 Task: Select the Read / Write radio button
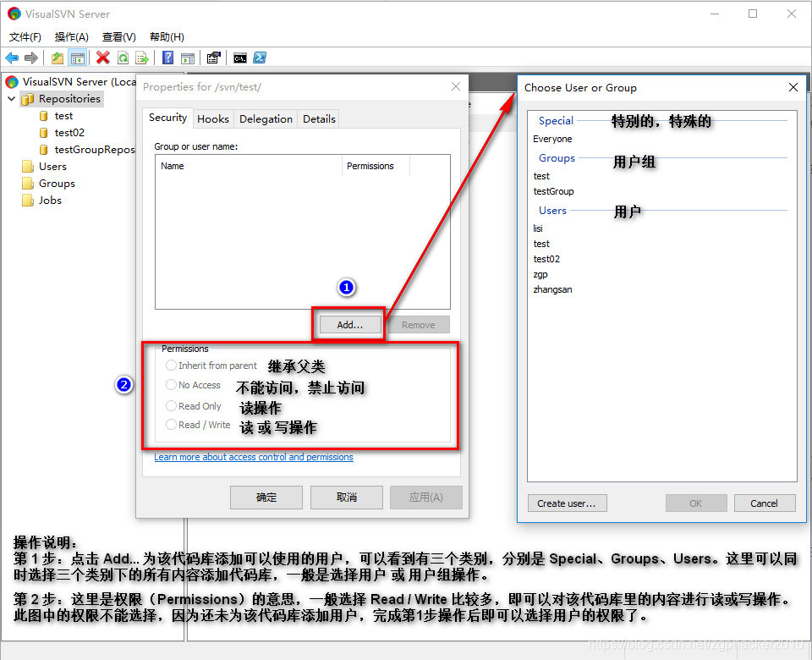click(x=171, y=425)
